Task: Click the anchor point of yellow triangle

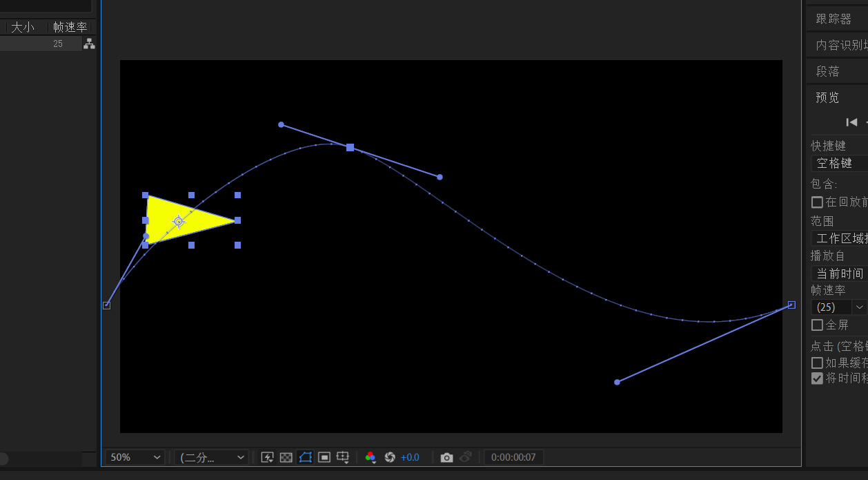Action: click(179, 221)
